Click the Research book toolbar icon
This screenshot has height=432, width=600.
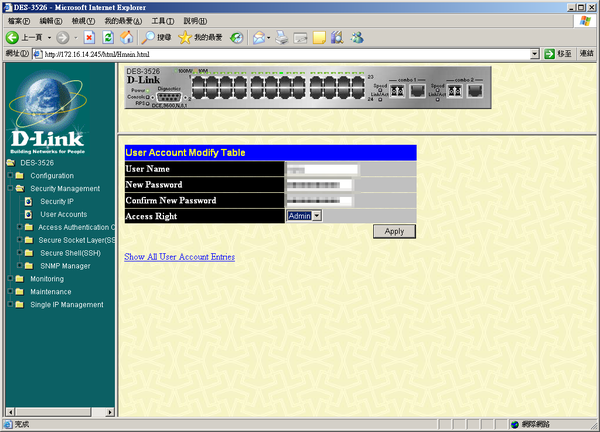(x=337, y=37)
